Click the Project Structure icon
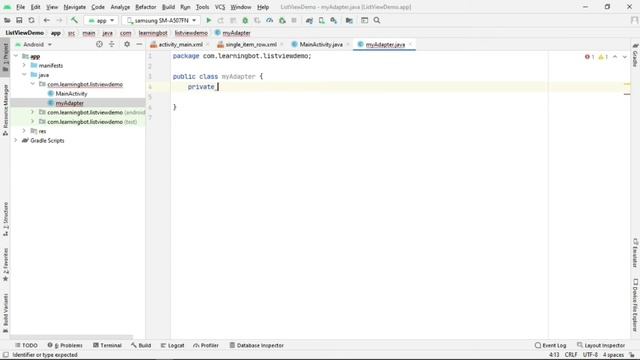This screenshot has height=360, width=640. pos(349,20)
